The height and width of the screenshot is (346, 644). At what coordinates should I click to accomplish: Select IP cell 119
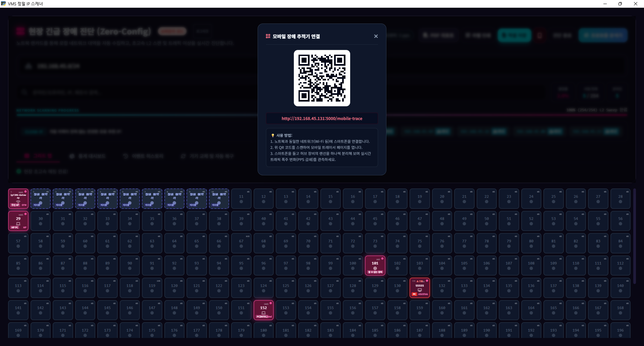click(152, 288)
